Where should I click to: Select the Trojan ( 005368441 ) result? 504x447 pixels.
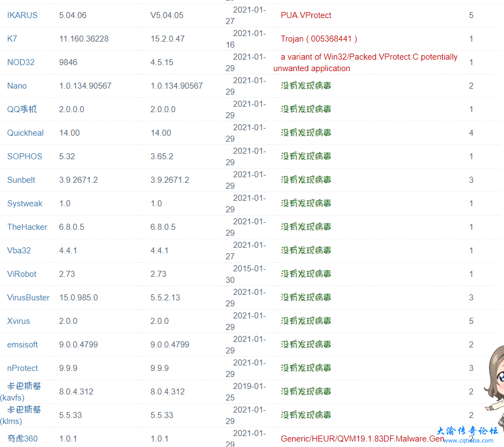tap(319, 38)
